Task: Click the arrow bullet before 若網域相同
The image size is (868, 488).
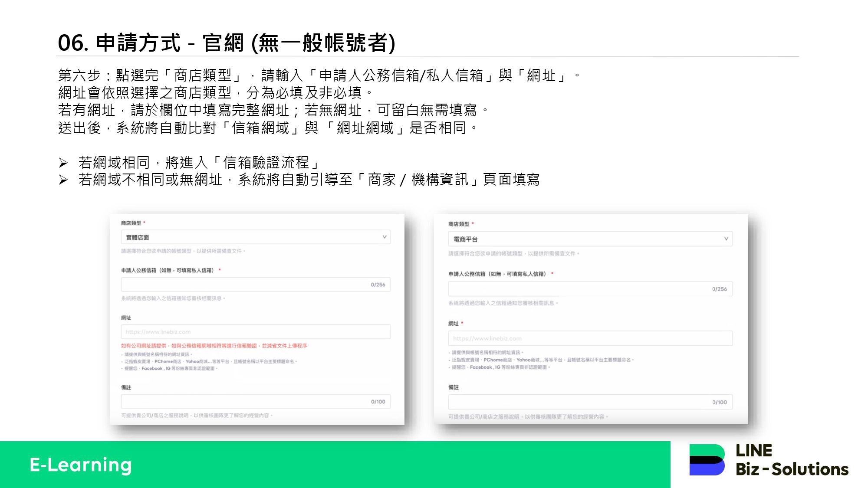Action: 63,163
